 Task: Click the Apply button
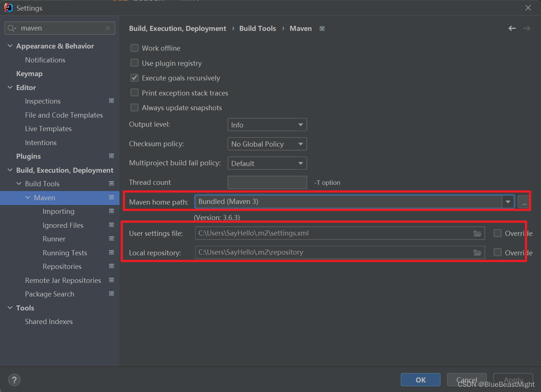click(513, 380)
